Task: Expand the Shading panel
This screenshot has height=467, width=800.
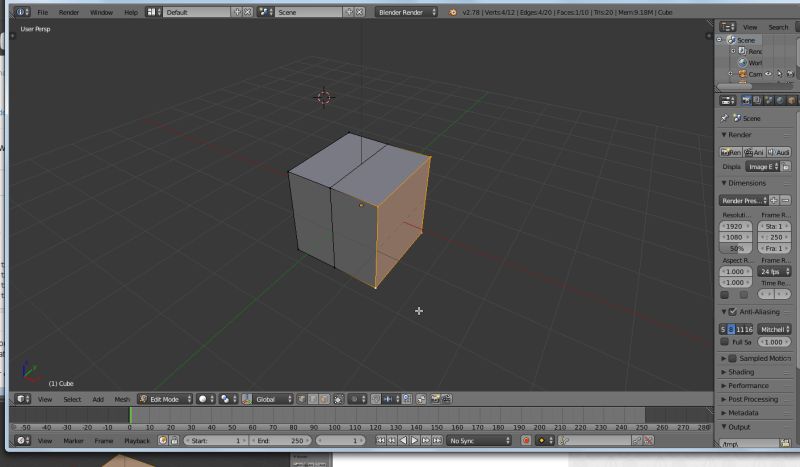Action: tap(737, 372)
